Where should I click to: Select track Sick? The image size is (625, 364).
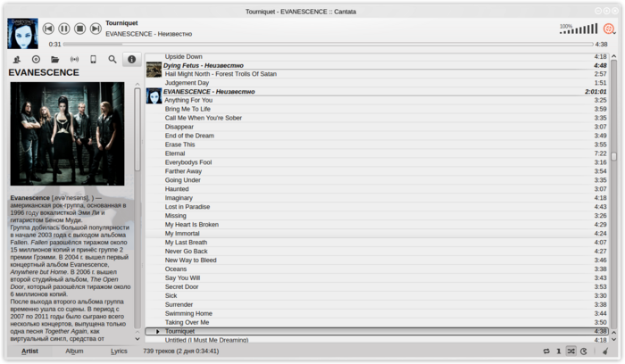click(x=377, y=295)
